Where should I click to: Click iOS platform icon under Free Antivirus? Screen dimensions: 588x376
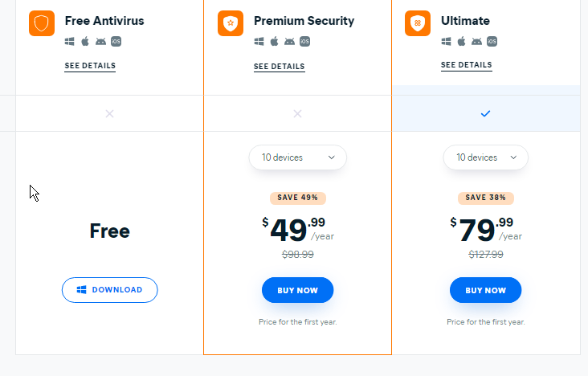[116, 41]
